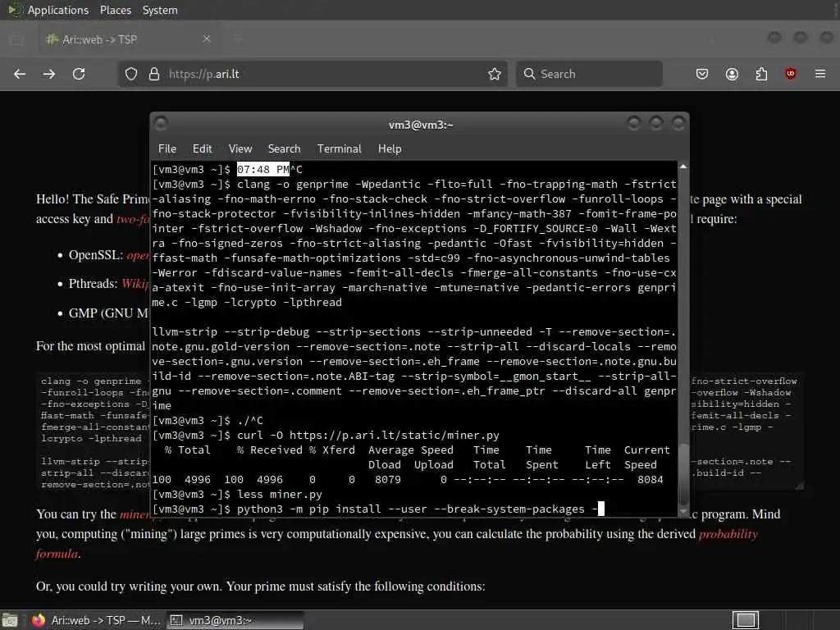This screenshot has height=630, width=840.
Task: Click the terminal scrollbar thumb
Action: click(683, 474)
